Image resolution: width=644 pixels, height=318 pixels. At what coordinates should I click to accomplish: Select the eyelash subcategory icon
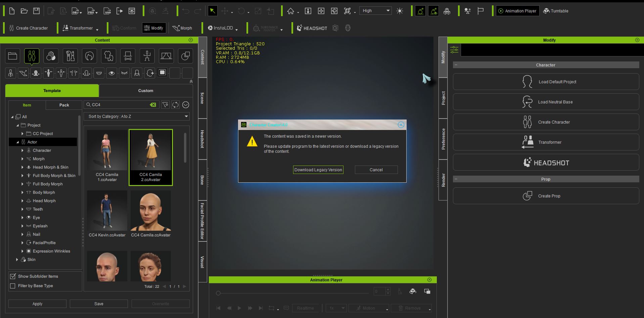pyautogui.click(x=124, y=73)
